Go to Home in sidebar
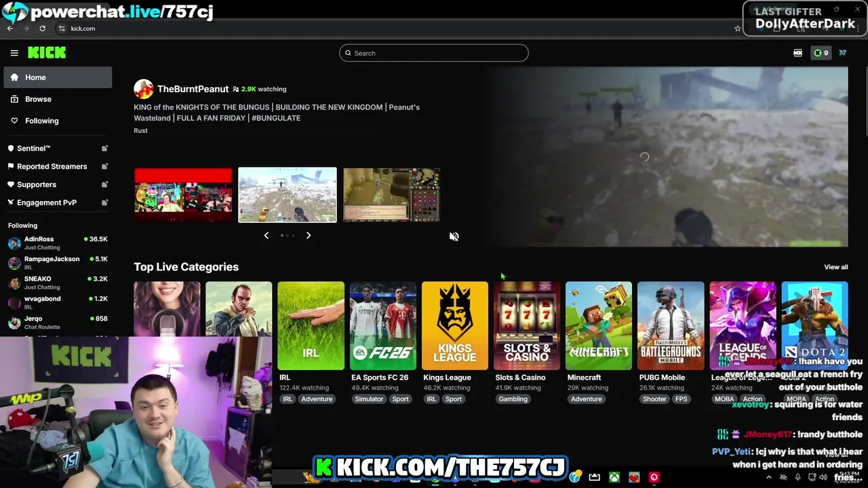This screenshot has width=868, height=488. [x=58, y=77]
